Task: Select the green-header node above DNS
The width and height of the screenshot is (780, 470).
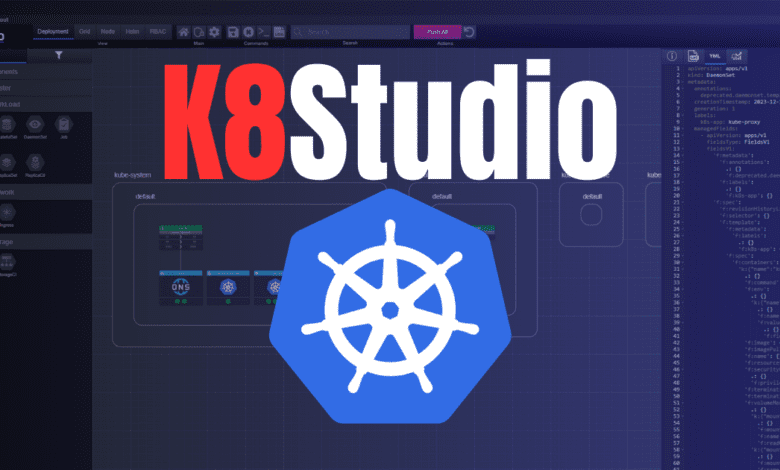Action: tap(181, 237)
